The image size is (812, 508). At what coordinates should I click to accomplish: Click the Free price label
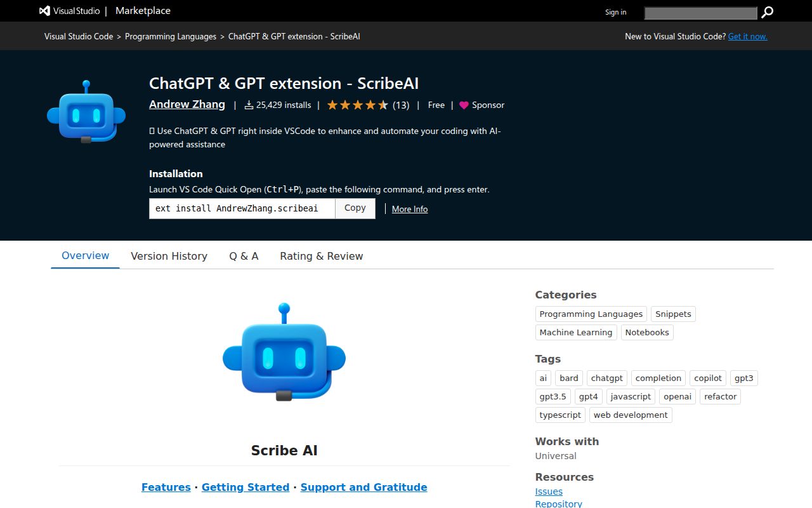436,105
